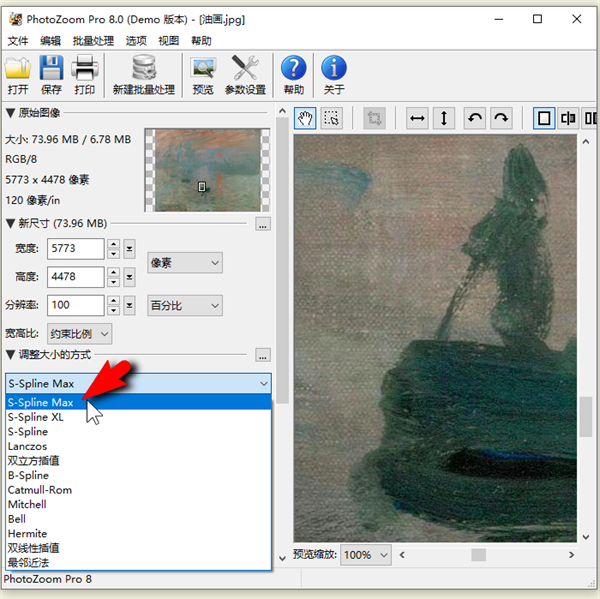600x599 pixels.
Task: Choose 双立方插值 method
Action: tap(139, 460)
